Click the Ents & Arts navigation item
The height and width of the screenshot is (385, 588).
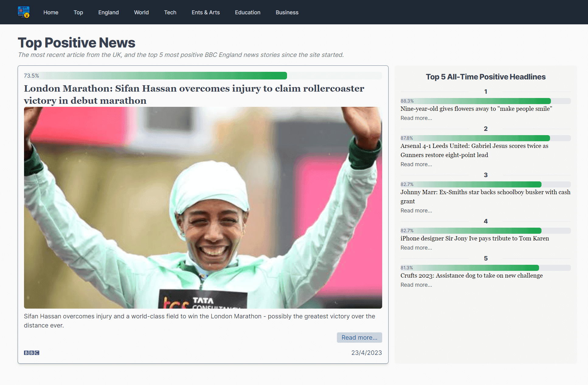tap(206, 12)
